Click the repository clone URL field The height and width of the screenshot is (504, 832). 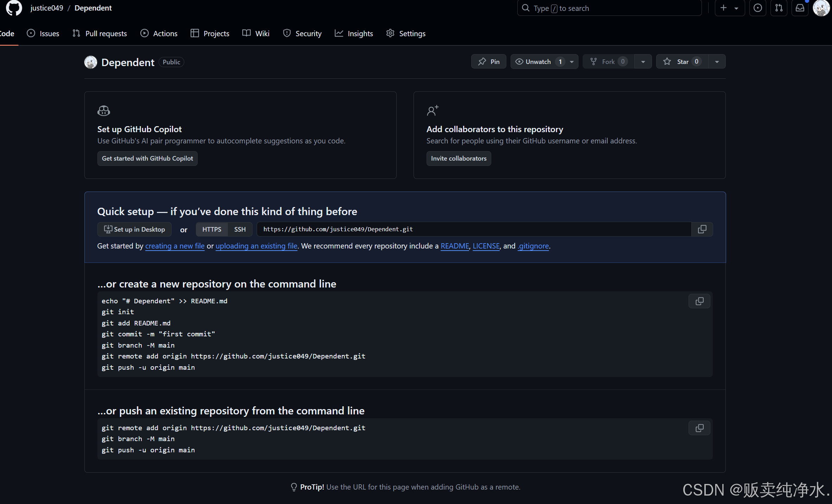(474, 229)
